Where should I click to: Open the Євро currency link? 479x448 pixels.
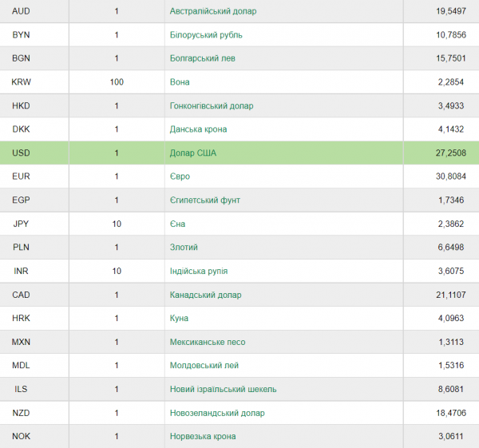point(180,176)
